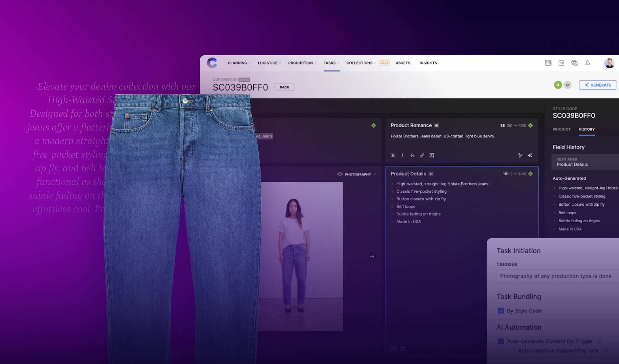Open the notifications bell

coord(588,63)
